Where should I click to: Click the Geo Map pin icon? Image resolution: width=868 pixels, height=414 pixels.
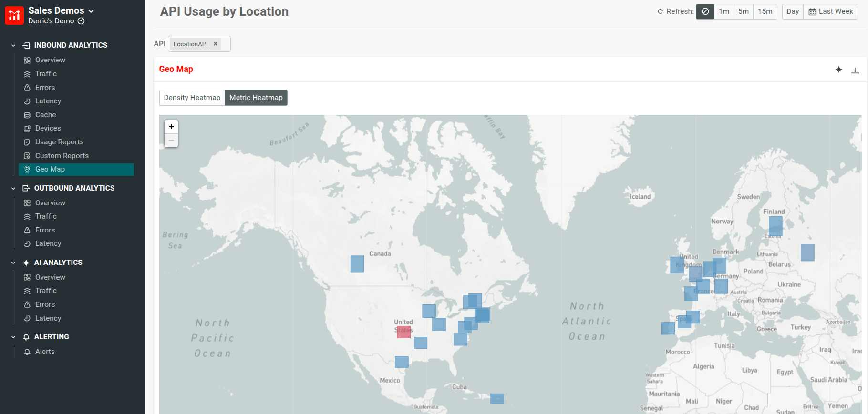27,170
